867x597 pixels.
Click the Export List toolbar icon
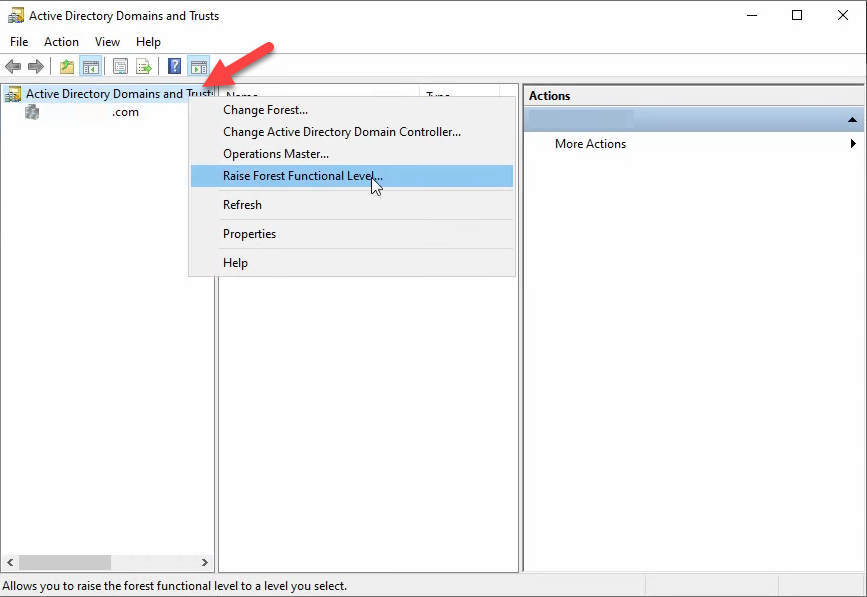coord(144,67)
